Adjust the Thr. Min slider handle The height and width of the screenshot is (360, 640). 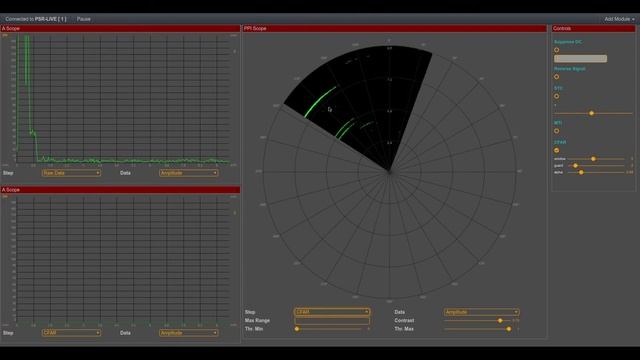coord(297,329)
